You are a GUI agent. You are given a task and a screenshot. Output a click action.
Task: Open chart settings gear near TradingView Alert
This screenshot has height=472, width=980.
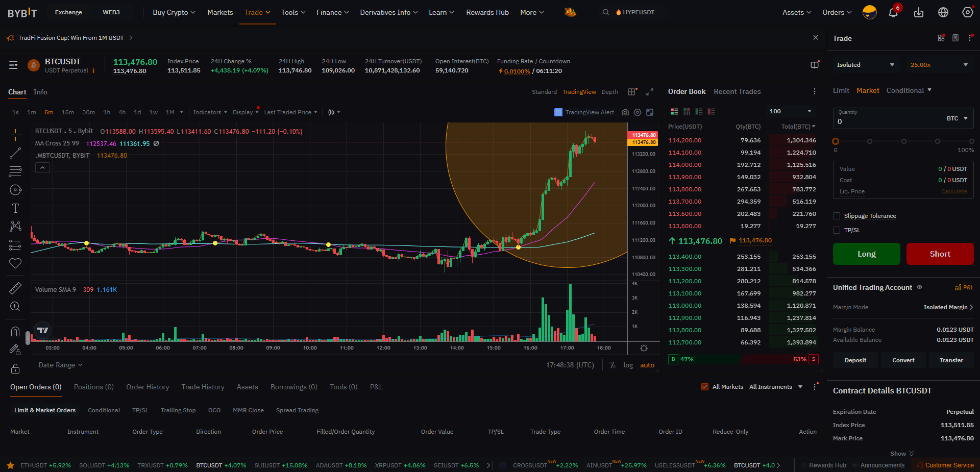[638, 112]
